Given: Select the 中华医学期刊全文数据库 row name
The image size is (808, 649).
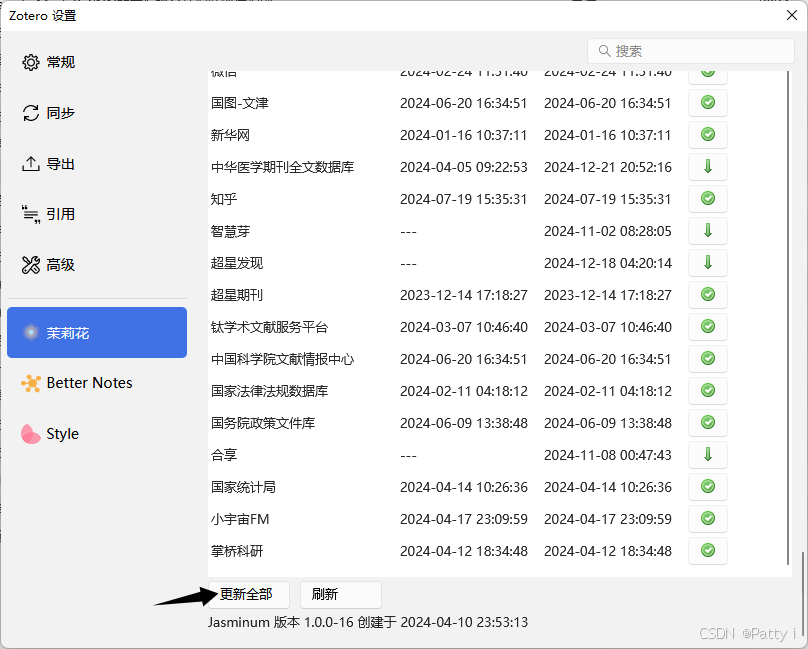Looking at the screenshot, I should [282, 167].
